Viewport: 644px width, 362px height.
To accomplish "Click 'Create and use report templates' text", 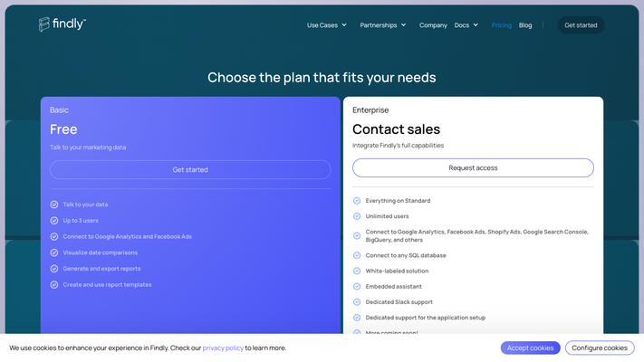I will click(107, 284).
